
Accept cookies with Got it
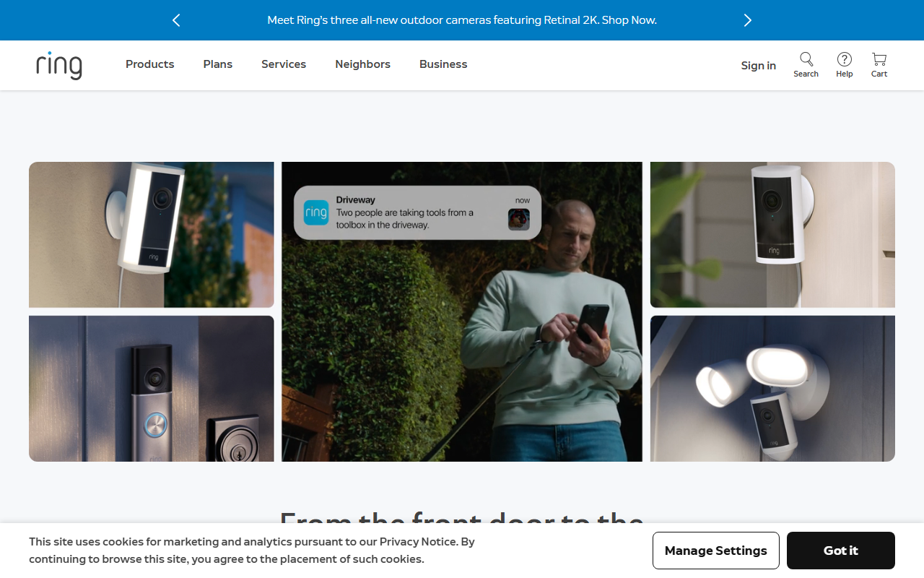[x=841, y=551]
